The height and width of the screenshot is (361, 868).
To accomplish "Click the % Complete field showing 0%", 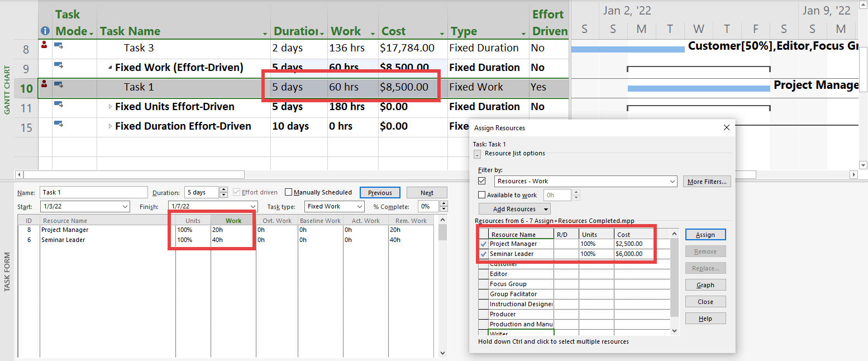I will (x=428, y=207).
